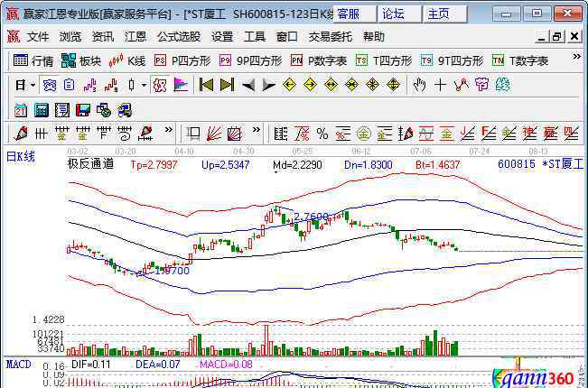Select the Gann fan rays icon

click(x=214, y=134)
